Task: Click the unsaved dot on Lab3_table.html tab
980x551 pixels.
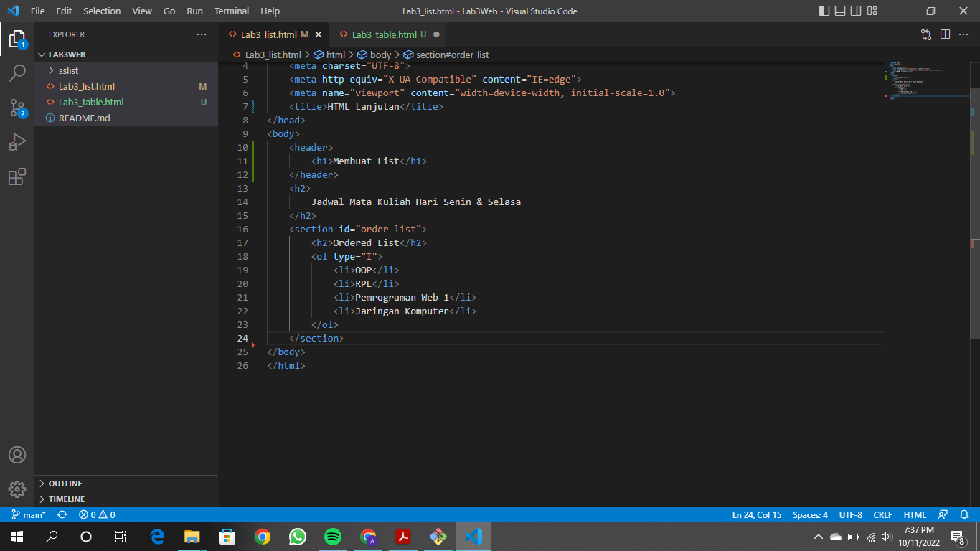Action: [x=436, y=34]
